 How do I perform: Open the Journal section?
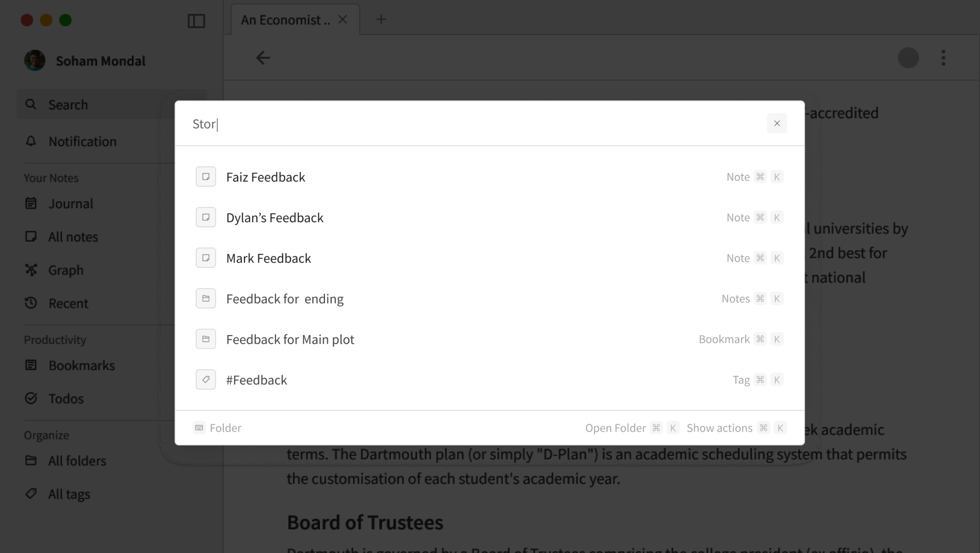pos(70,203)
